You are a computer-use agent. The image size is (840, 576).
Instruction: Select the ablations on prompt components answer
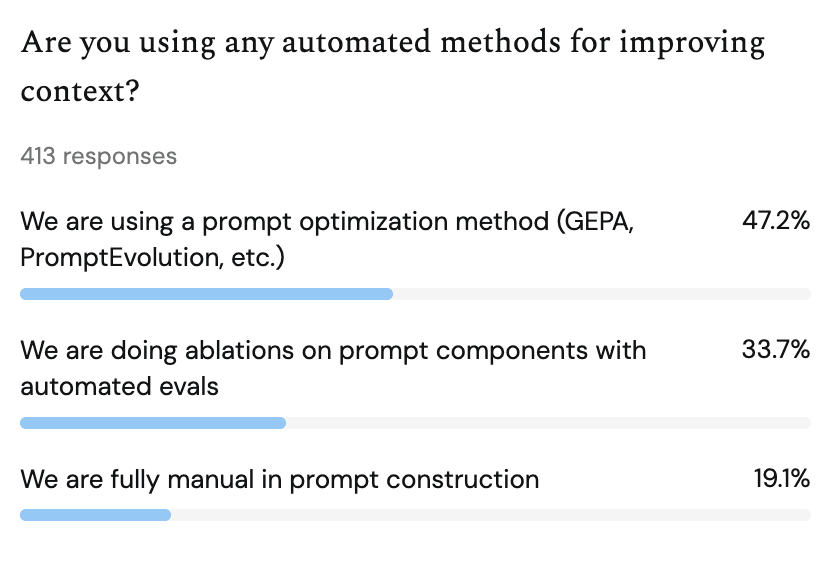coord(333,351)
